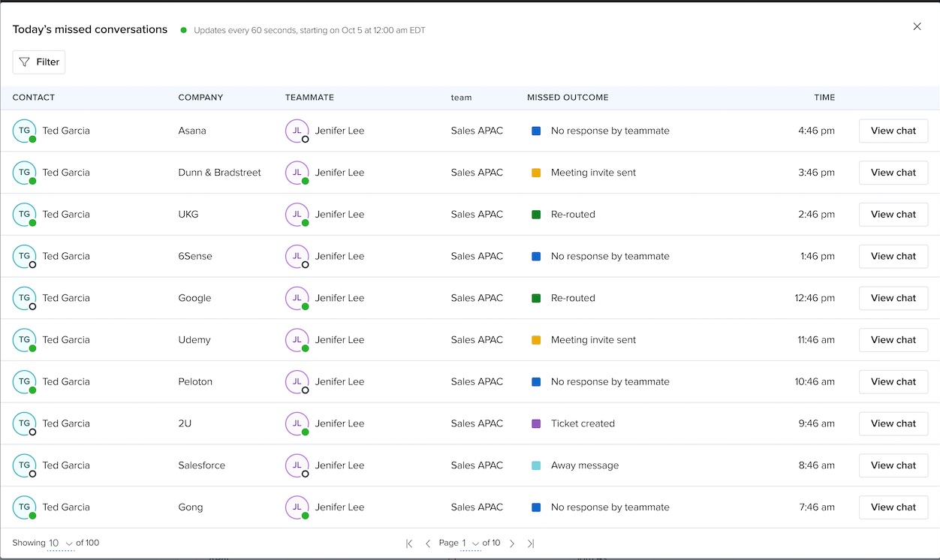Click the Sales APAC cell in the Gong row

[477, 507]
